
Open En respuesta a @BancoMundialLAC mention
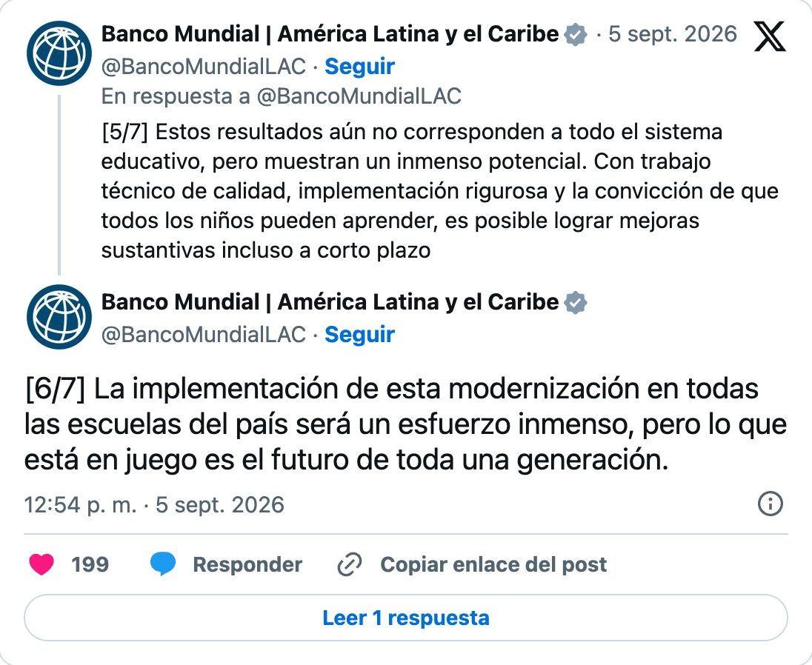pos(359,96)
